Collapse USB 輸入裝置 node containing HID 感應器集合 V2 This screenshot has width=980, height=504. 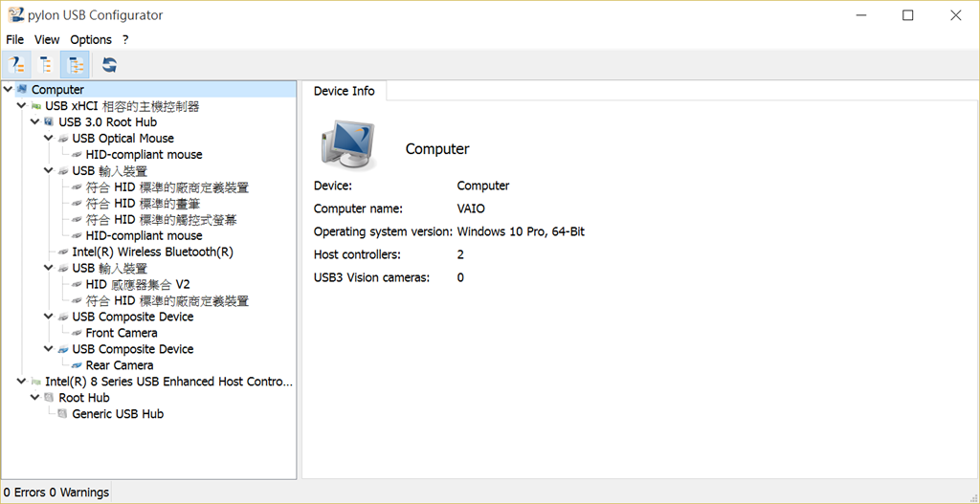click(49, 268)
